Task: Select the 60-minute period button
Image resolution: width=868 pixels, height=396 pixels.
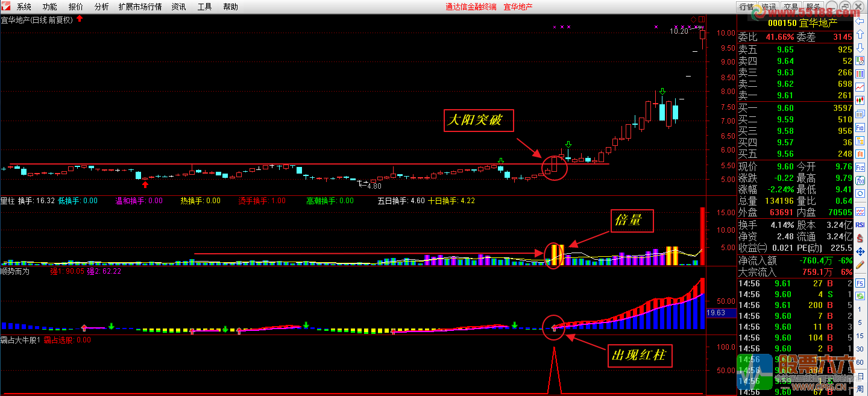Action: coord(860,362)
